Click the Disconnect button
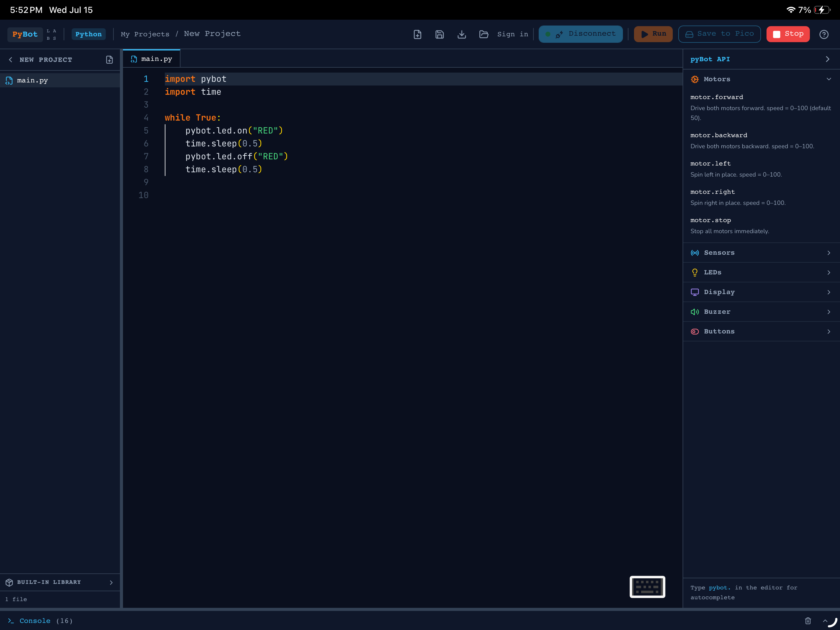 tap(580, 34)
